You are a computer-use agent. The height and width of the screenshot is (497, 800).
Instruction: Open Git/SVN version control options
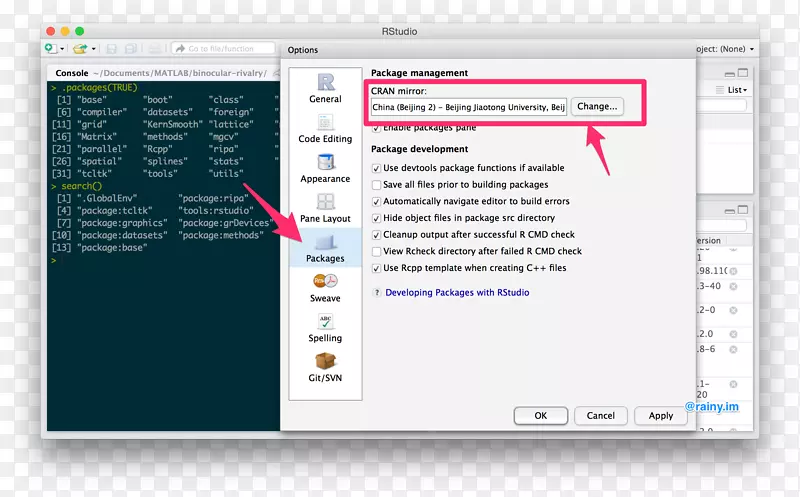pos(325,367)
